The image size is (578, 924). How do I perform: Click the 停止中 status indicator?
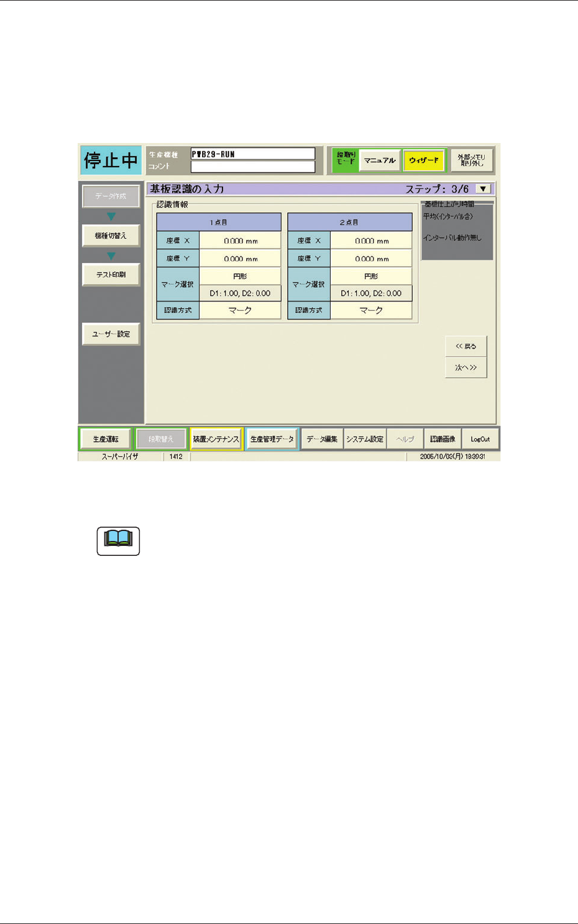(111, 160)
